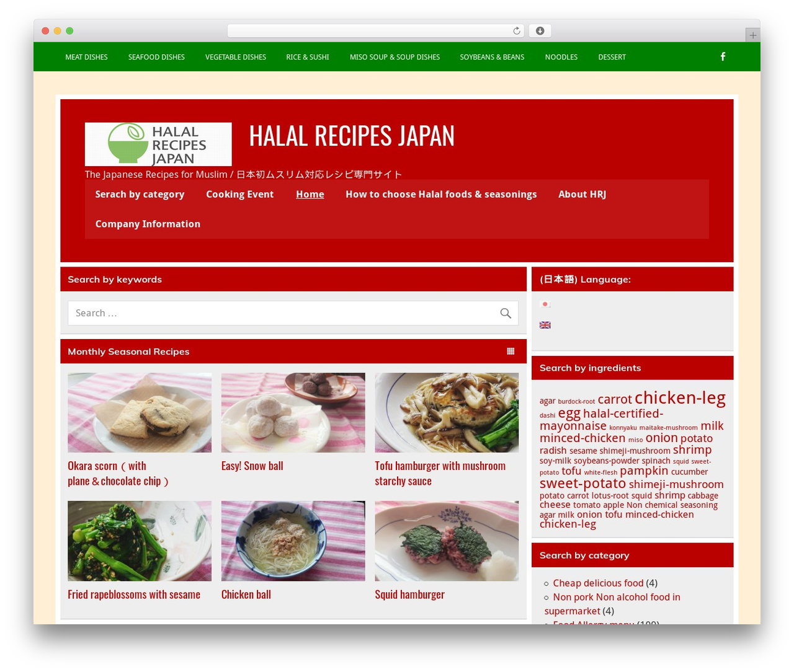The height and width of the screenshot is (672, 794).
Task: Open the About HRJ page
Action: coord(582,194)
